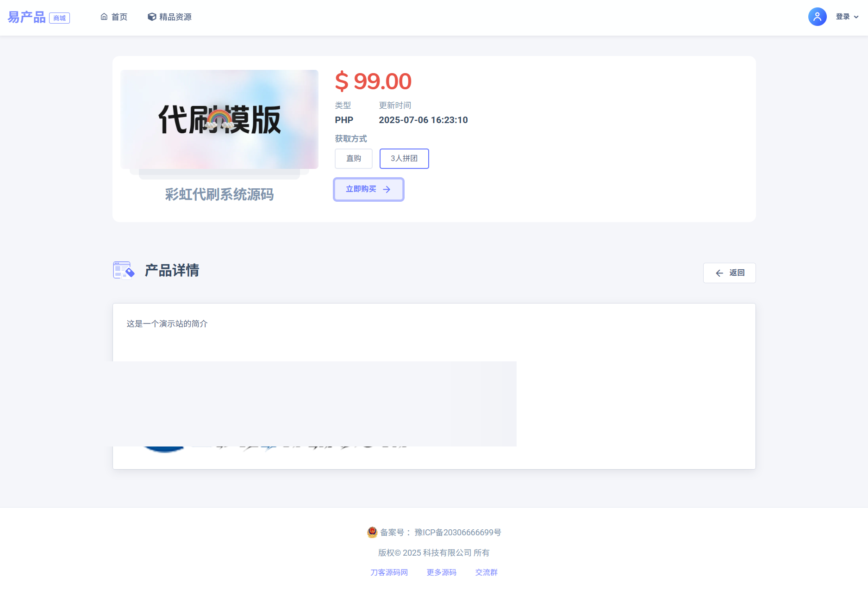Open the 精品资源 nav item

175,17
